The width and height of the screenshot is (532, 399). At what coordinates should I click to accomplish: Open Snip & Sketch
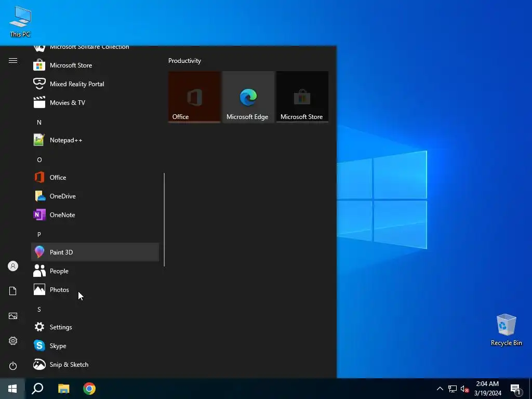pyautogui.click(x=95, y=364)
